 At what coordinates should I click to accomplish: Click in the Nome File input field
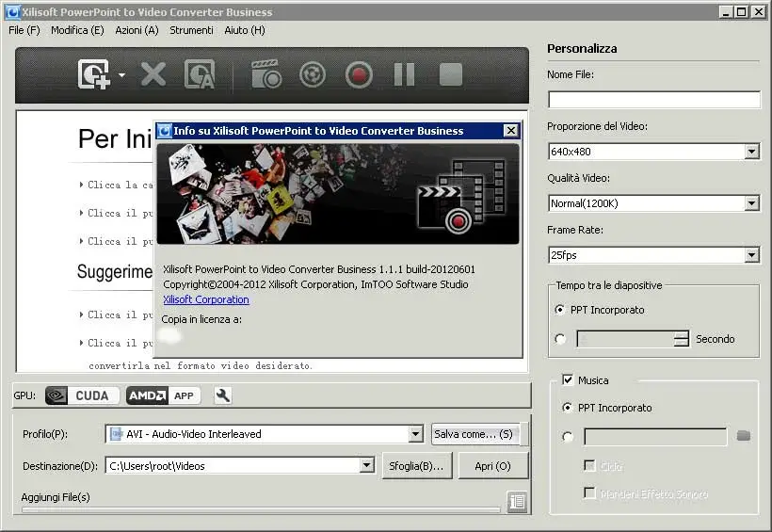click(x=653, y=100)
